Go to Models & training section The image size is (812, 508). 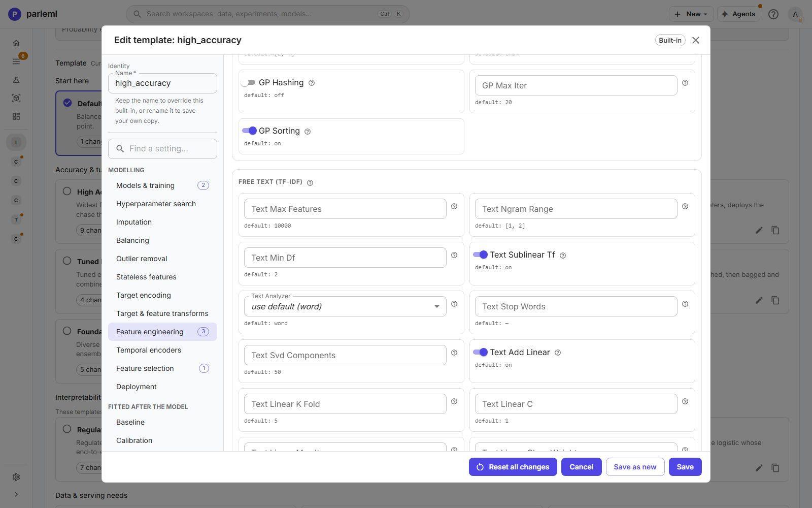[x=162, y=185]
